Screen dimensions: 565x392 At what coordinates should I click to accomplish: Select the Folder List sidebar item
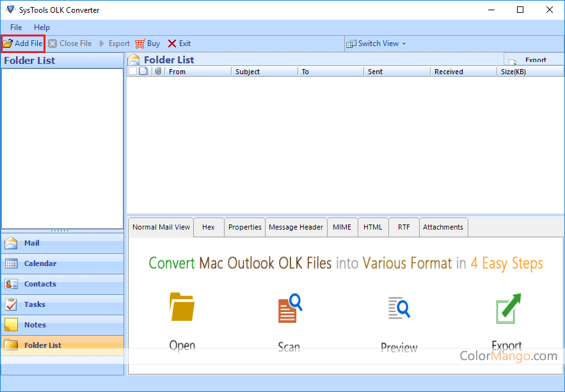click(62, 345)
